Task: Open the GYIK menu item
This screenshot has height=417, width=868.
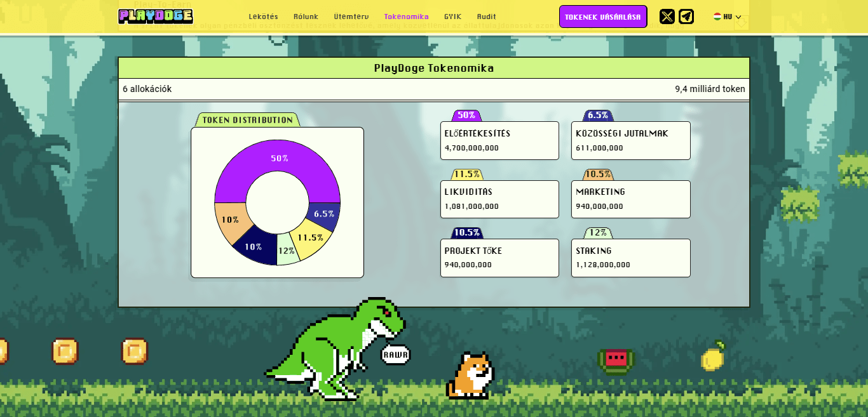Action: point(453,17)
